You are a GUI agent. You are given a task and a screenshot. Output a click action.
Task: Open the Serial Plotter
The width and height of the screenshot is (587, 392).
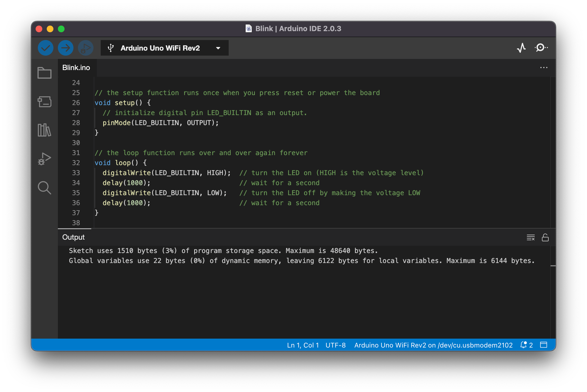tap(521, 48)
